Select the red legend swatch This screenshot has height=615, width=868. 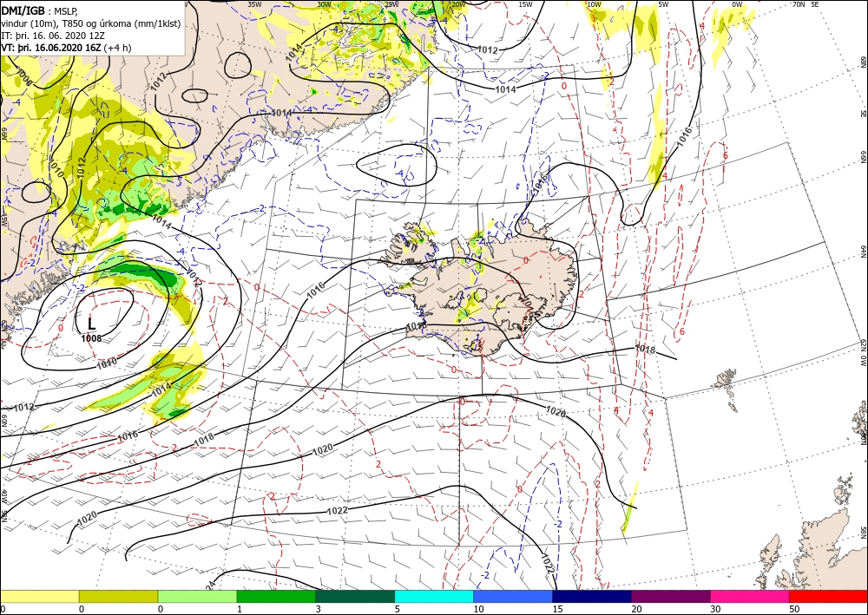point(828,596)
